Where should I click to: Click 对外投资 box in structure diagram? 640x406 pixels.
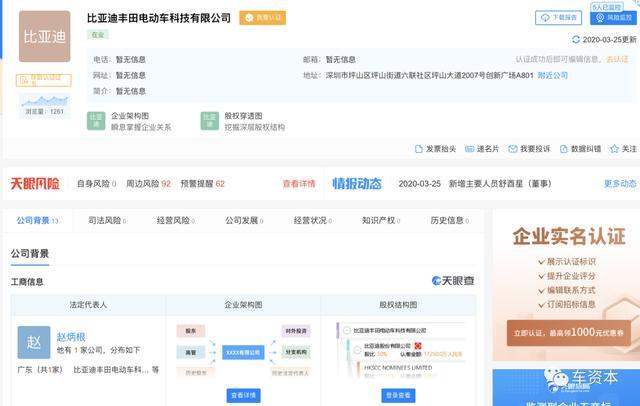[x=296, y=331]
